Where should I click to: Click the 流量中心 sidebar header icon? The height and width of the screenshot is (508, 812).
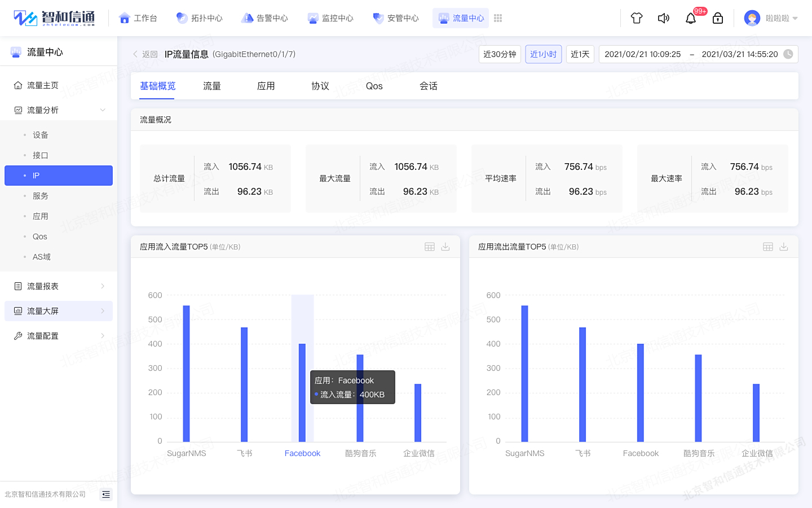click(16, 52)
